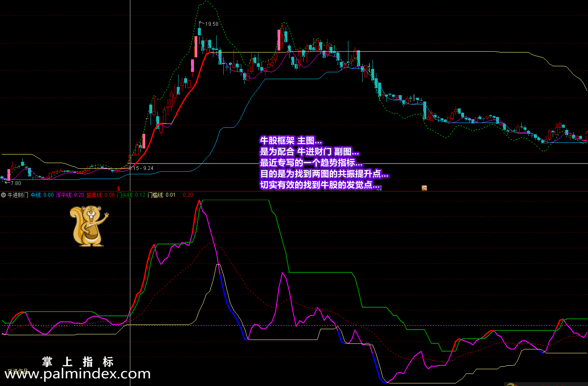This screenshot has width=588, height=386.
Task: Click the 浮平线: 0.20 indicator value
Action: [x=70, y=195]
